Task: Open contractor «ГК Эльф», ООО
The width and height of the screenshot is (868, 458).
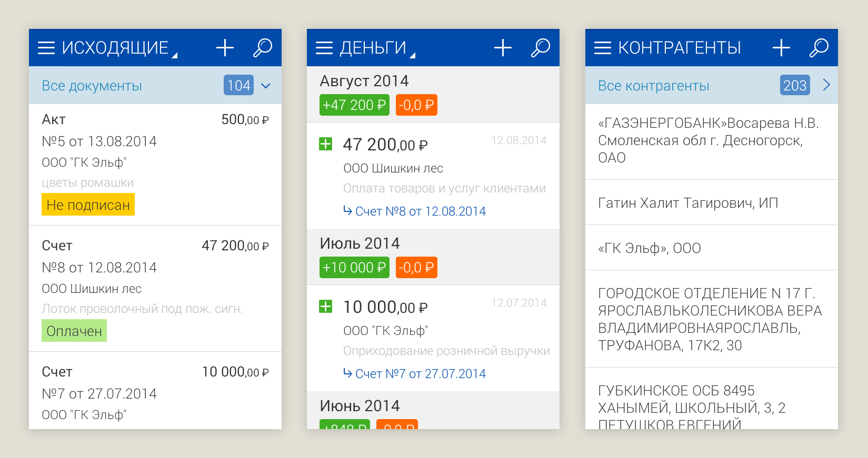Action: point(712,248)
